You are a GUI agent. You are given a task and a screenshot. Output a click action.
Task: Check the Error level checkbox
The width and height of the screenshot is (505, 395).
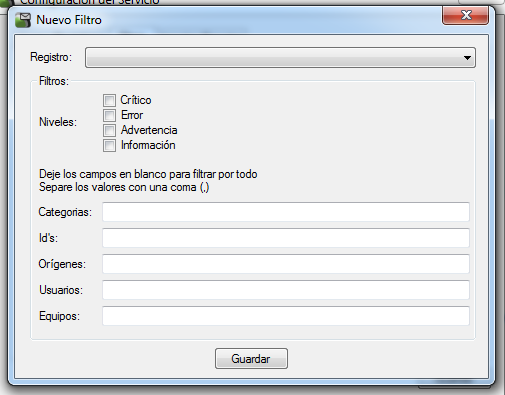(109, 115)
